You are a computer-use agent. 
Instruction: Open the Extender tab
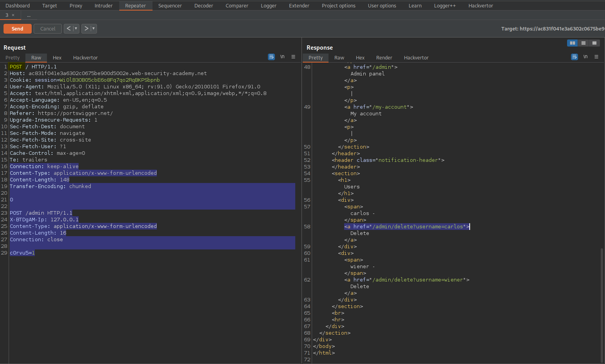[299, 5]
